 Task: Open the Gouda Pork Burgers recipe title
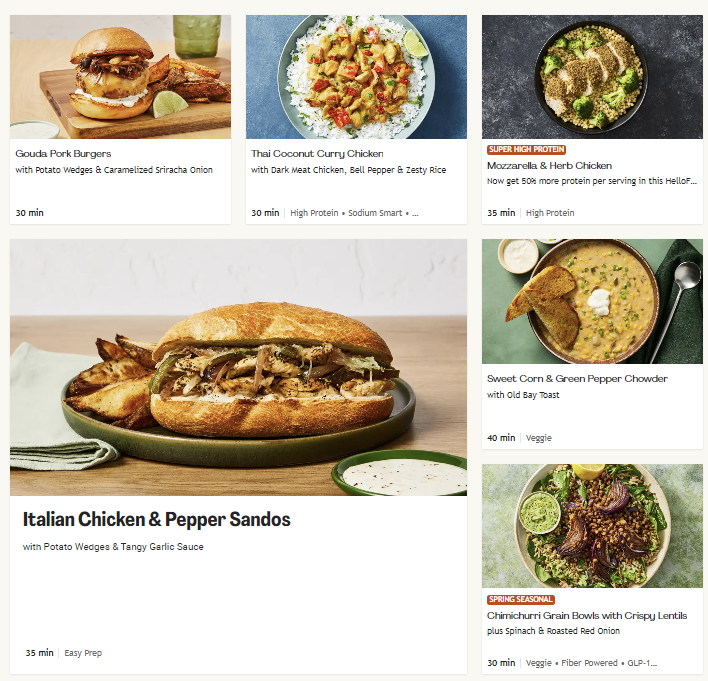(x=63, y=154)
